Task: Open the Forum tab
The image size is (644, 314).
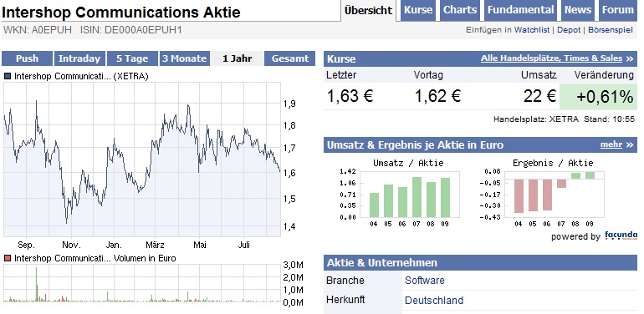Action: (x=618, y=10)
